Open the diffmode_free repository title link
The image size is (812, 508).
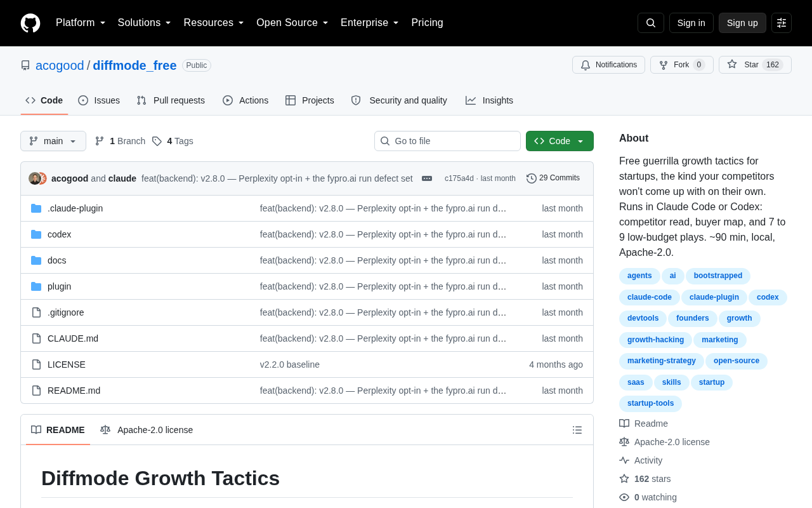[x=134, y=65]
